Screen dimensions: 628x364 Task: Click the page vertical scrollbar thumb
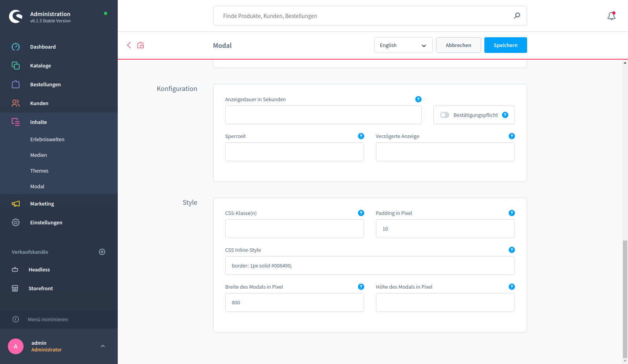(x=625, y=298)
